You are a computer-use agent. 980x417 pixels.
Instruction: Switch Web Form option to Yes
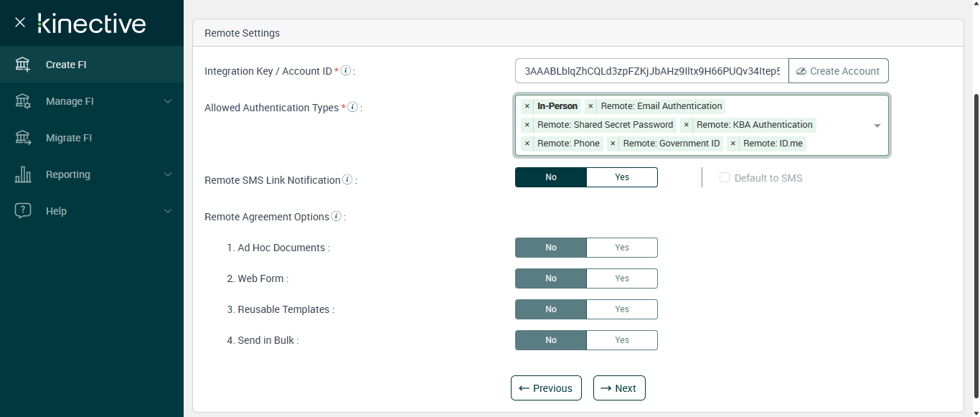coord(621,278)
